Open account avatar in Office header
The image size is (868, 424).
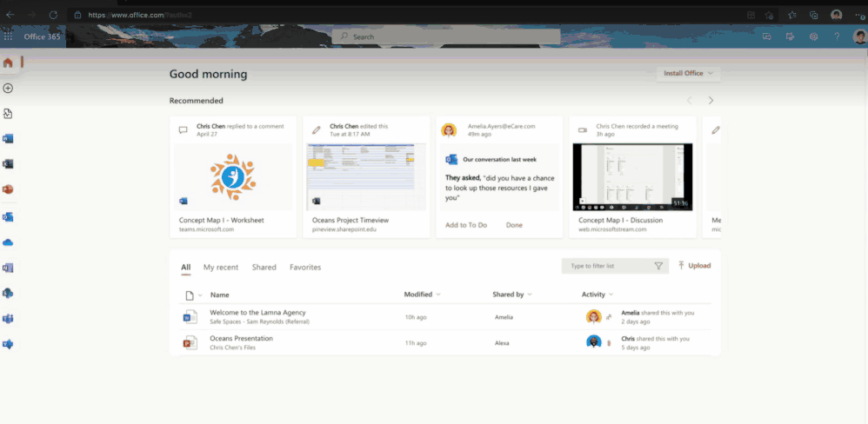point(859,37)
